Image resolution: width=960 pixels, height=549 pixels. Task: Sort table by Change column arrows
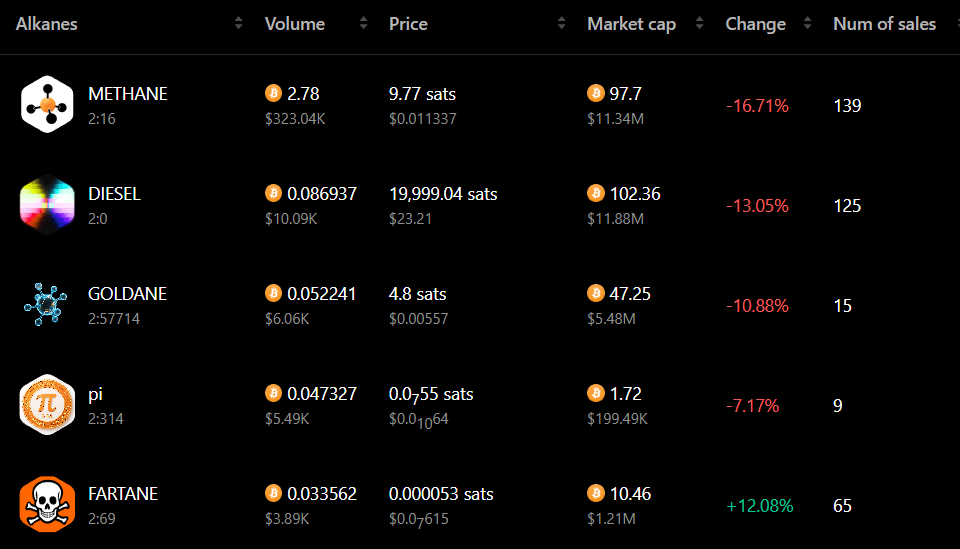pyautogui.click(x=808, y=23)
